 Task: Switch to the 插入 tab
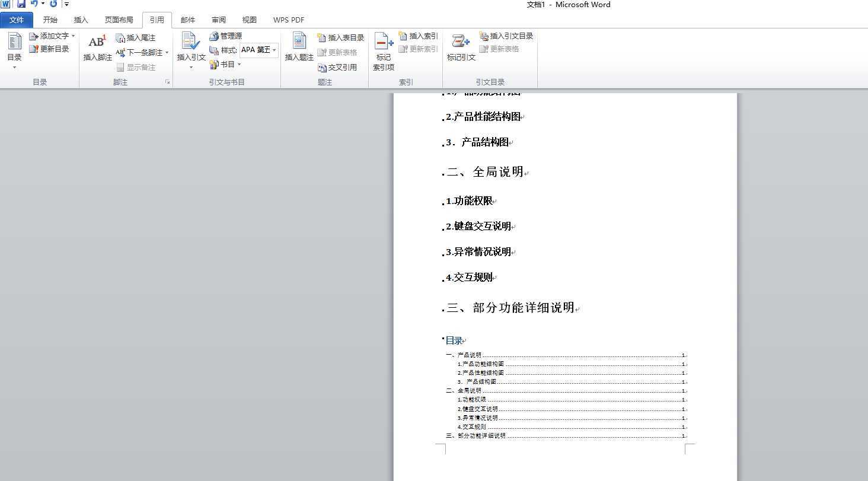[81, 20]
